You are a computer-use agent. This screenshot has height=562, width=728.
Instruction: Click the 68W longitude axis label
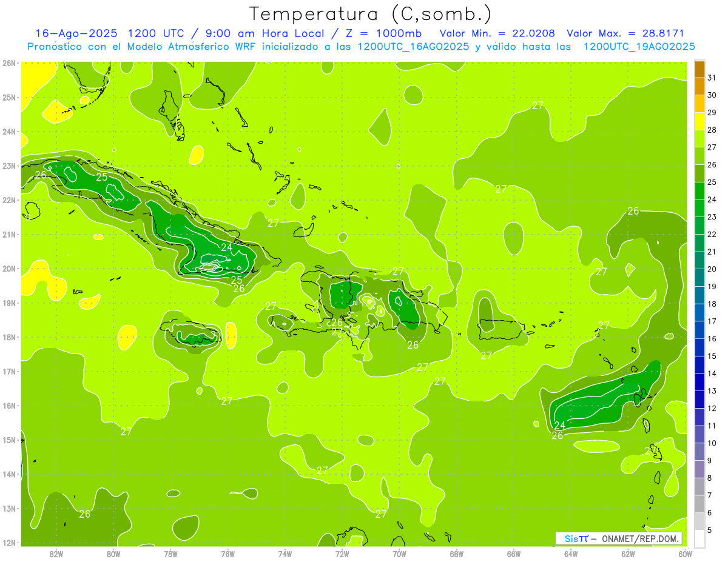457,553
